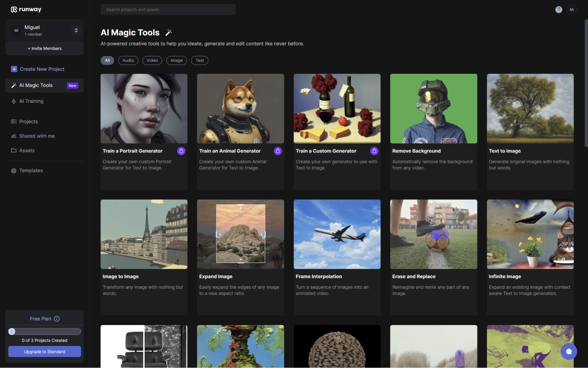The width and height of the screenshot is (588, 368).
Task: Select the Video filter tab
Action: coord(152,60)
